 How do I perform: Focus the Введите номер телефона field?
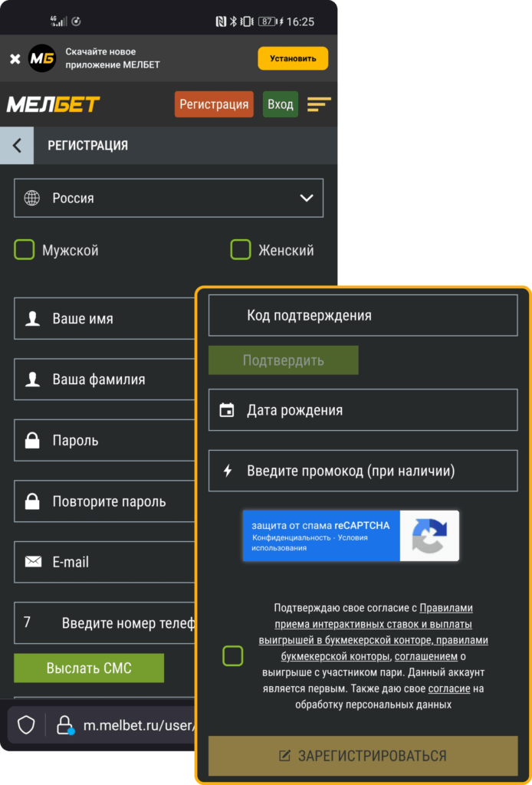pyautogui.click(x=104, y=622)
